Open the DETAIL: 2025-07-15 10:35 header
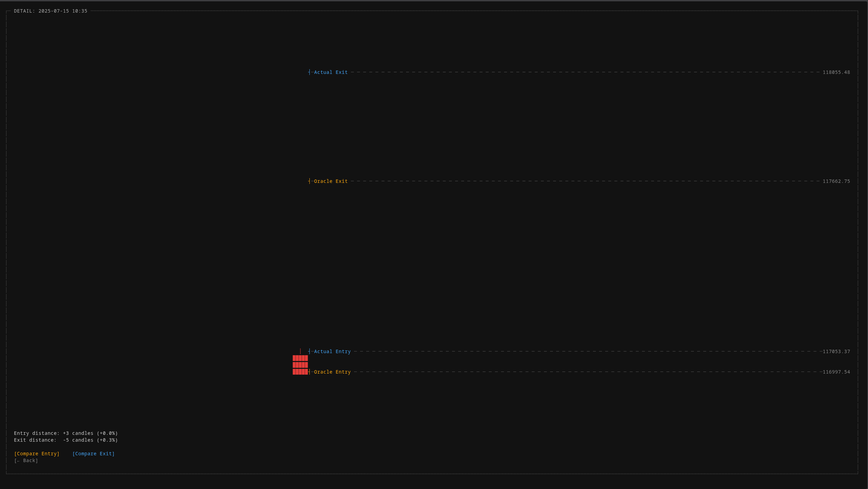Viewport: 868px width, 489px height. click(x=50, y=11)
